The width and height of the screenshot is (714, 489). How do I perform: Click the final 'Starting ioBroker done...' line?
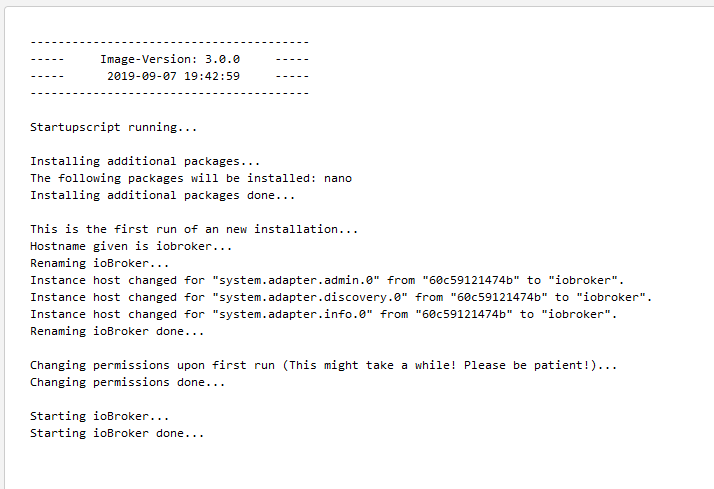pos(117,433)
